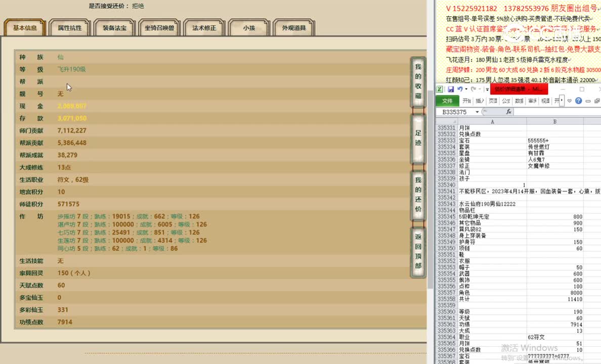Open the undo history dropdown arrow
Viewport: 601px width, 364px height.
[466, 89]
